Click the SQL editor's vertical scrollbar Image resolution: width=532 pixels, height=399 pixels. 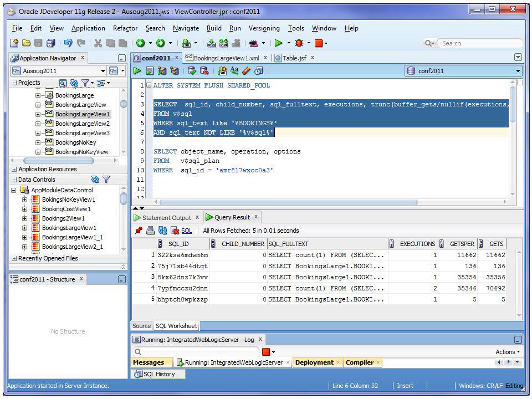(512, 105)
